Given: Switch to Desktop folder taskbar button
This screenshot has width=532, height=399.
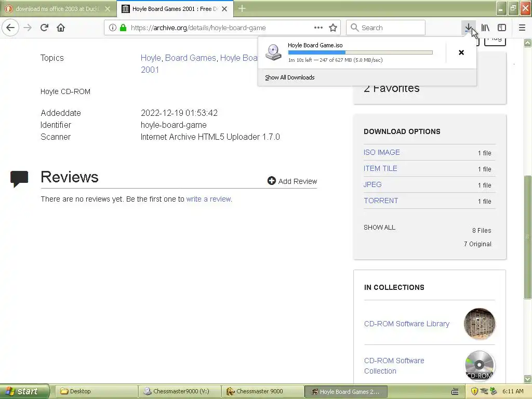Looking at the screenshot, I should tap(96, 391).
